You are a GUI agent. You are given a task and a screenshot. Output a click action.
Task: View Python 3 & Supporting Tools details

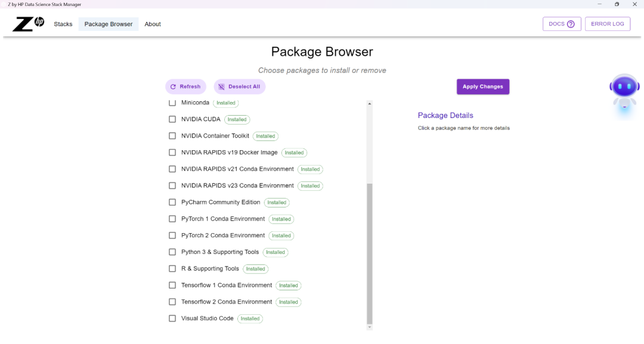[x=220, y=252]
